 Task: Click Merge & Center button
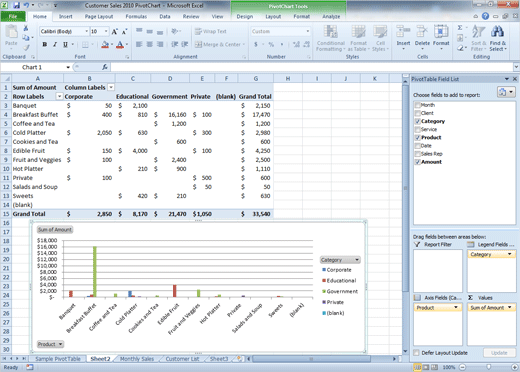pyautogui.click(x=220, y=44)
